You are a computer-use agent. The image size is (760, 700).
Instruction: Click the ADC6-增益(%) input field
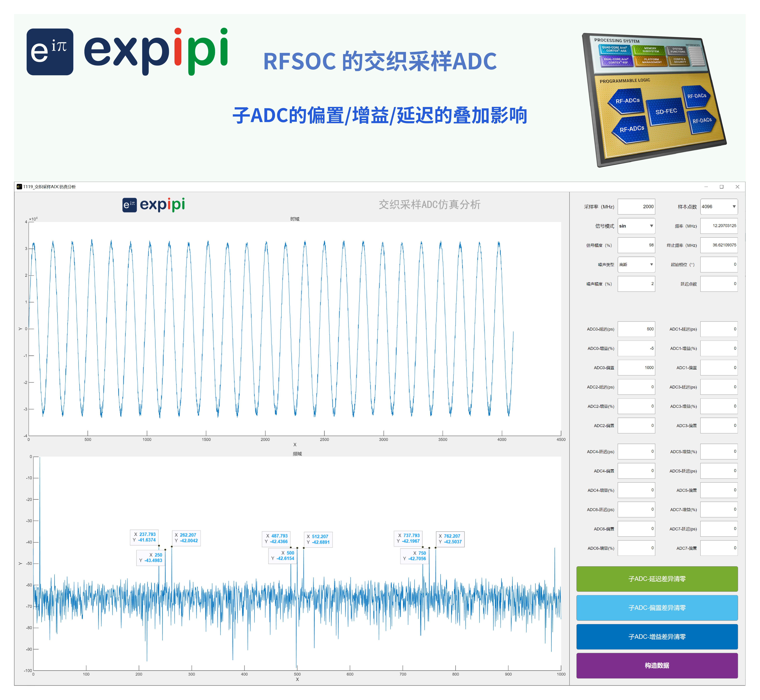click(636, 548)
